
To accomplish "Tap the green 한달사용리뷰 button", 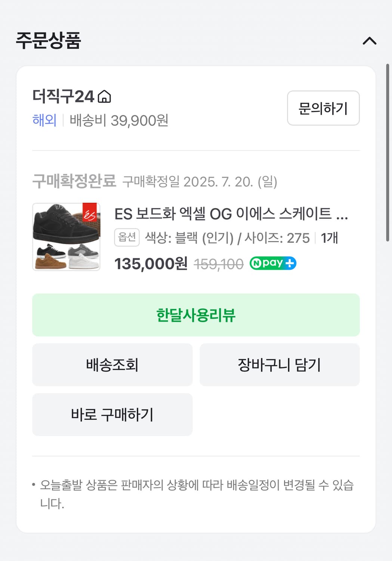I will click(x=196, y=315).
